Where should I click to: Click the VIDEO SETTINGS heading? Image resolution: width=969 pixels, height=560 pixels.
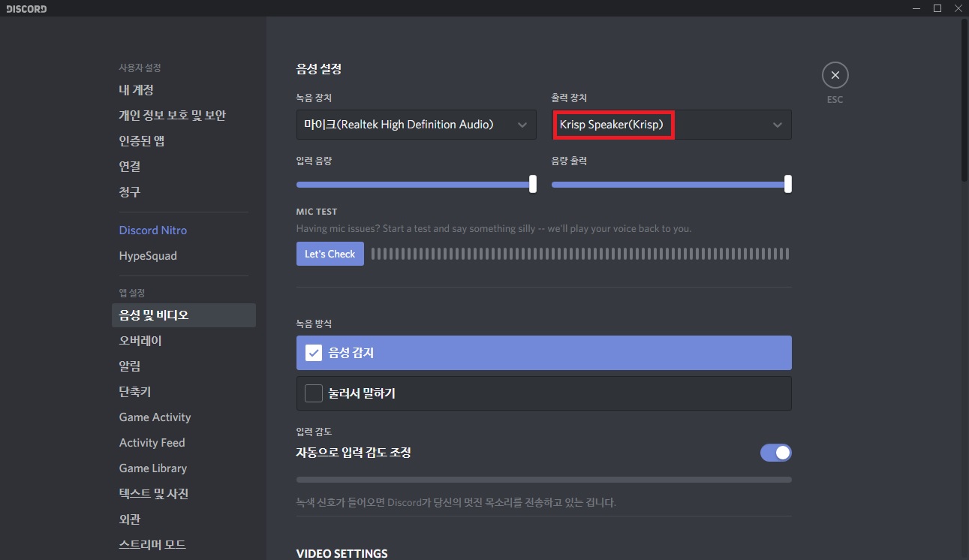342,554
